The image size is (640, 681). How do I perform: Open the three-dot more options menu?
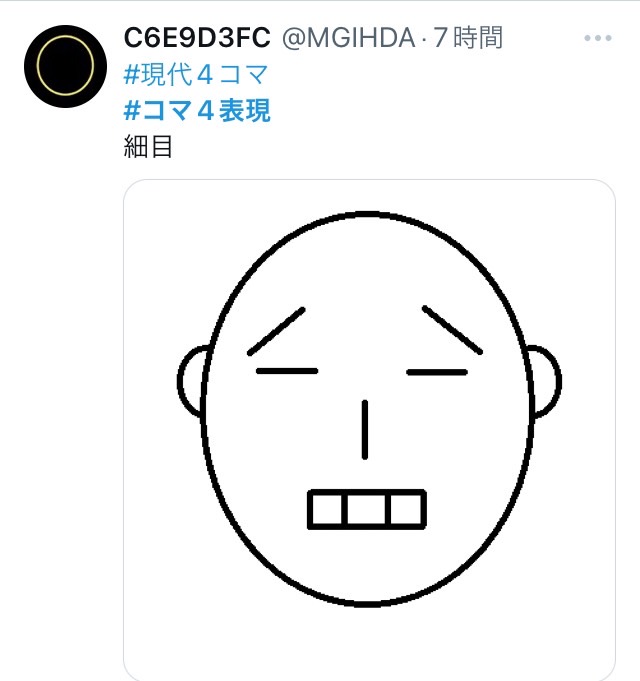[x=597, y=38]
